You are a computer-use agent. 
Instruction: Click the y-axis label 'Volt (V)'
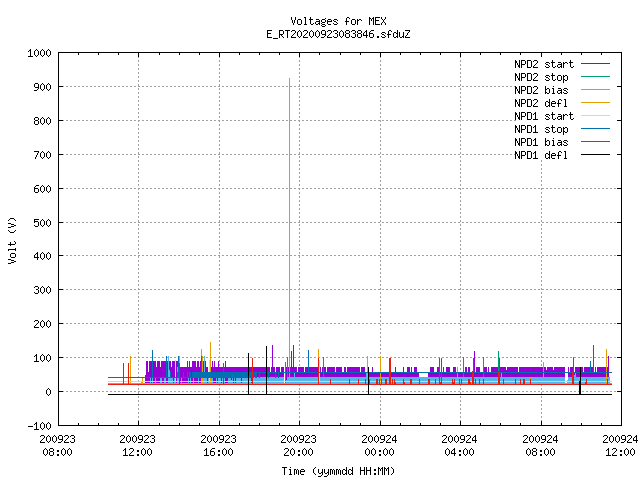coord(12,241)
